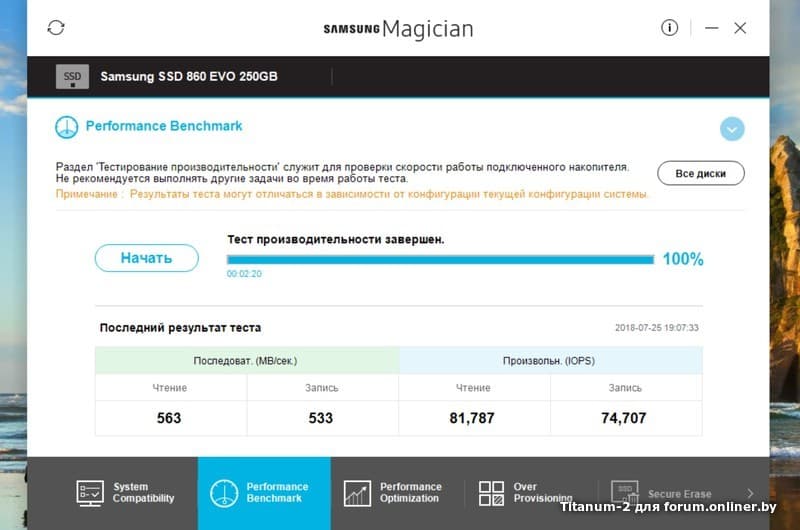Click the Performance Benchmark header icon
Screen dimensions: 800x530
click(x=66, y=127)
